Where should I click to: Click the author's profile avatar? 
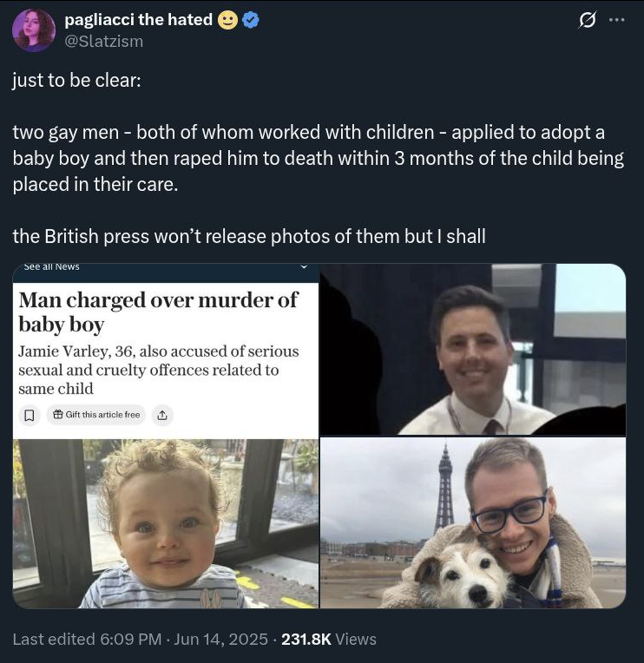click(x=33, y=30)
